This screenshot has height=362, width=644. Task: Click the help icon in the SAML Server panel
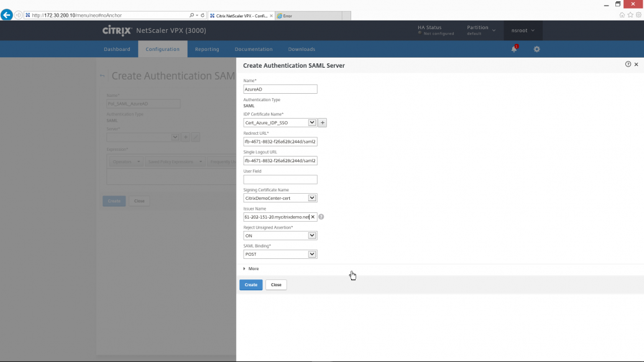(x=628, y=65)
